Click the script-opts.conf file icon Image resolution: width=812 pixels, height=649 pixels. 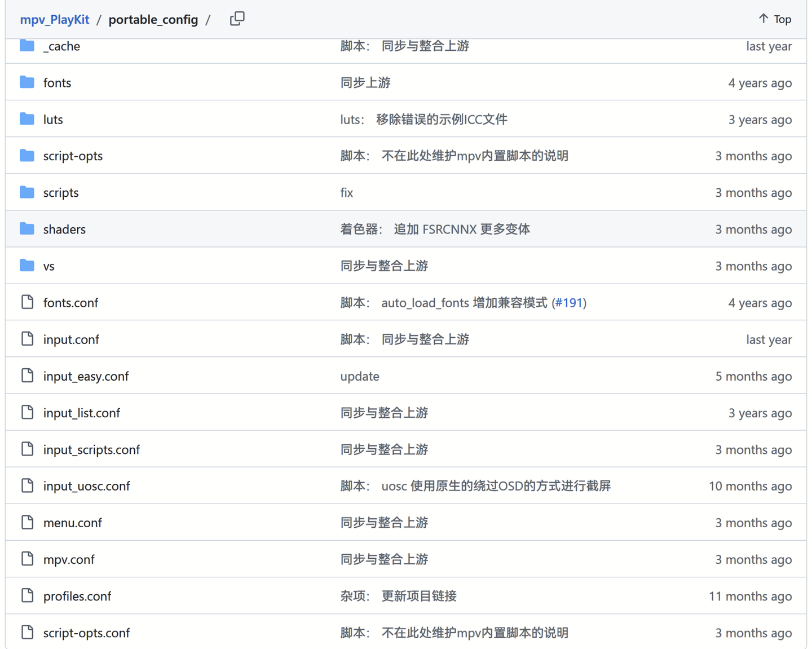click(27, 632)
